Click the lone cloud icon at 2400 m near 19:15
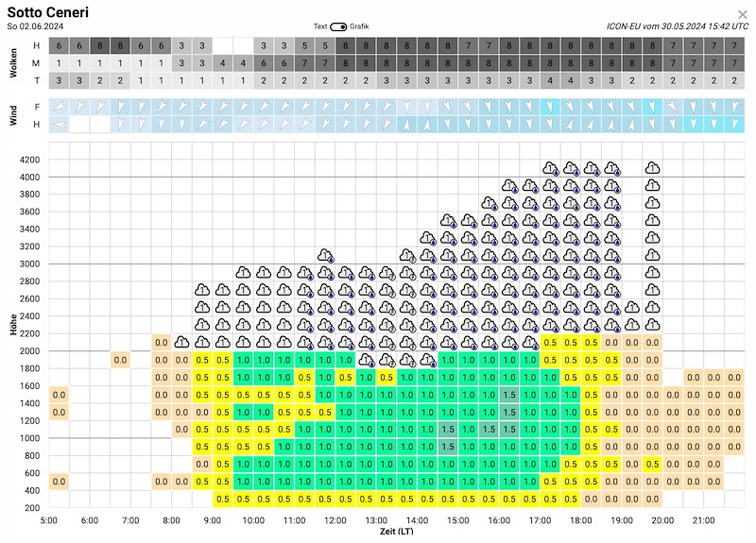Image resolution: width=756 pixels, height=543 pixels. point(631,308)
